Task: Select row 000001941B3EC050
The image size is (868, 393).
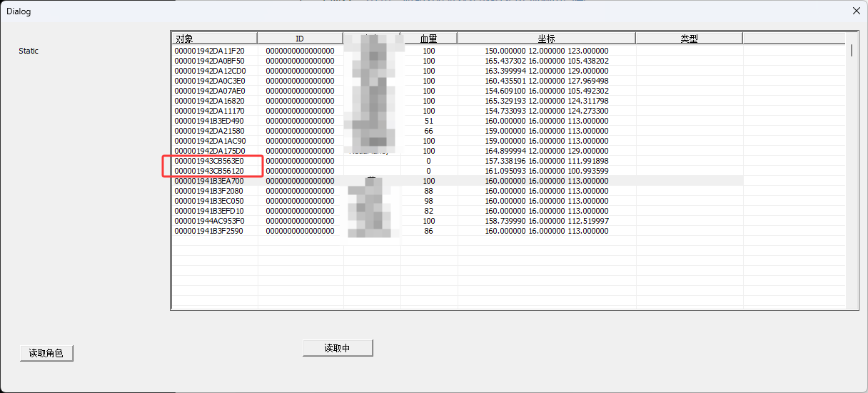Action: (458, 201)
